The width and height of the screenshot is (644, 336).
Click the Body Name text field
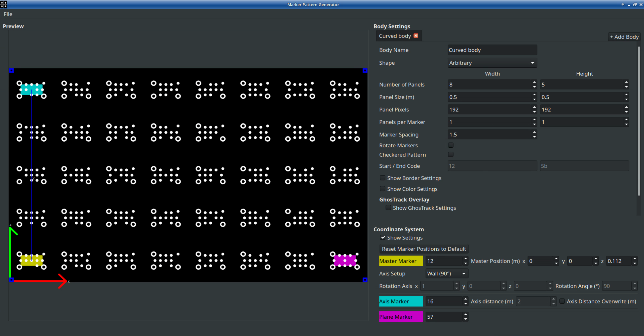tap(492, 50)
